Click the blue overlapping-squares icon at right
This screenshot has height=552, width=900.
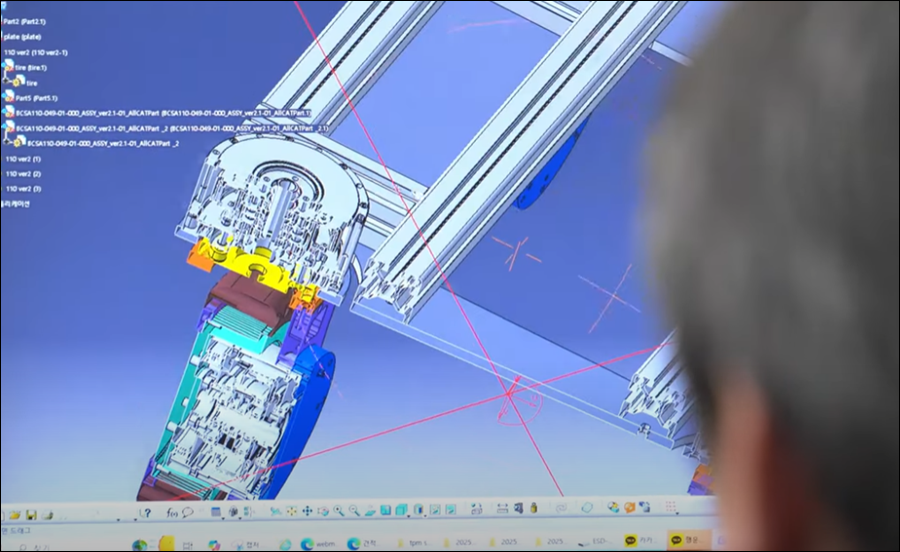tap(645, 507)
